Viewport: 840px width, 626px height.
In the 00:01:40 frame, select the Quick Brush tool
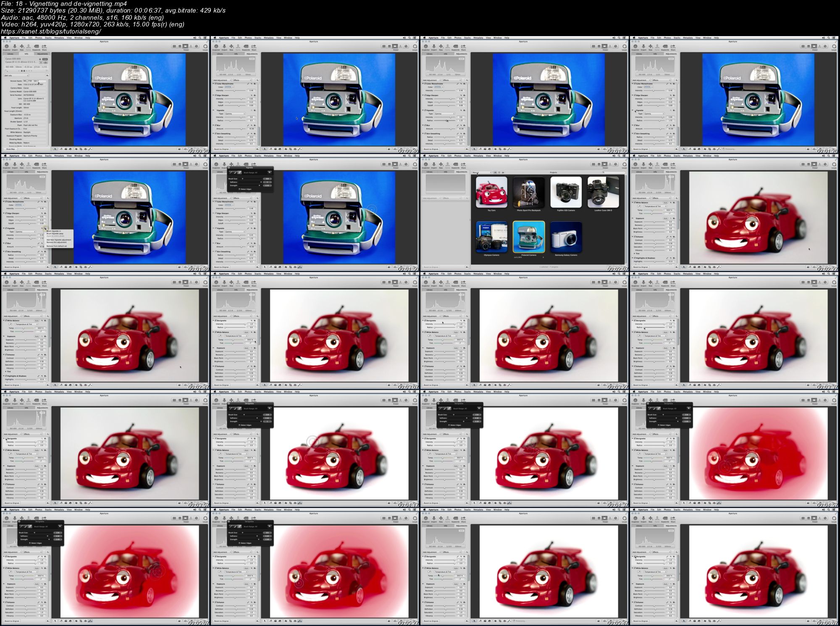pyautogui.click(x=90, y=267)
